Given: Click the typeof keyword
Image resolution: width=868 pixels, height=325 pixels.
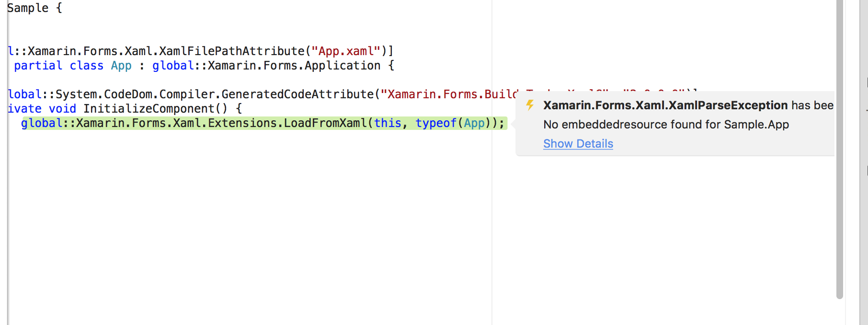Looking at the screenshot, I should coord(436,123).
